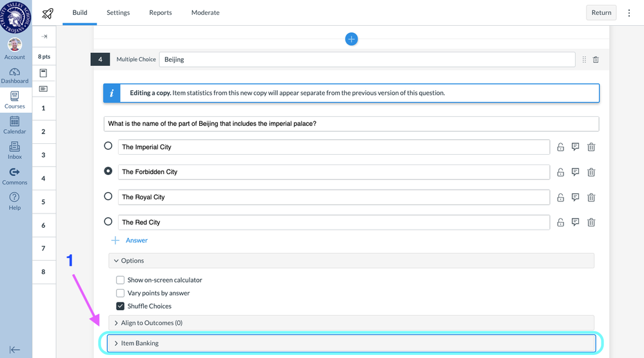This screenshot has width=644, height=358.
Task: Enable Show on-screen calculator checkbox
Action: [121, 280]
